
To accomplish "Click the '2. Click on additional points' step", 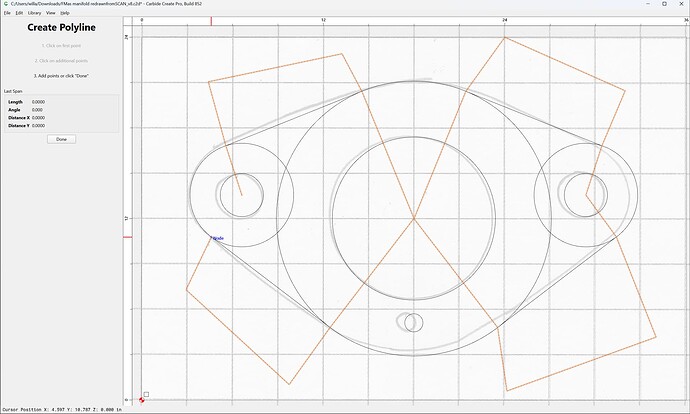I will pyautogui.click(x=62, y=61).
